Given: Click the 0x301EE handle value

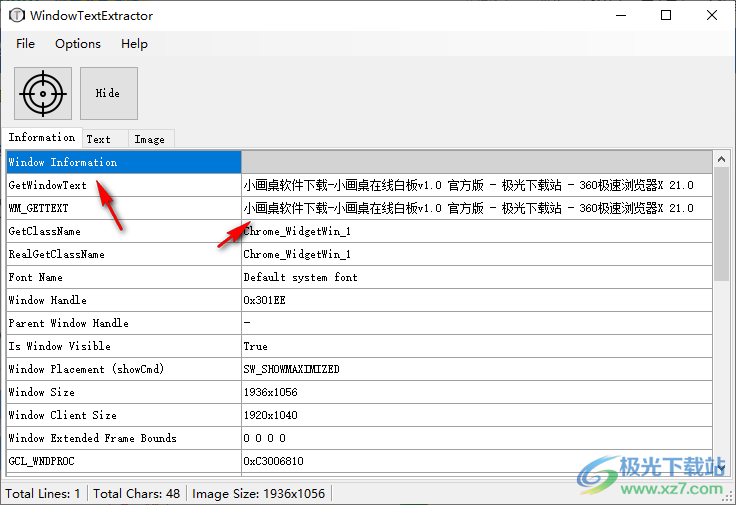Looking at the screenshot, I should click(x=477, y=300).
